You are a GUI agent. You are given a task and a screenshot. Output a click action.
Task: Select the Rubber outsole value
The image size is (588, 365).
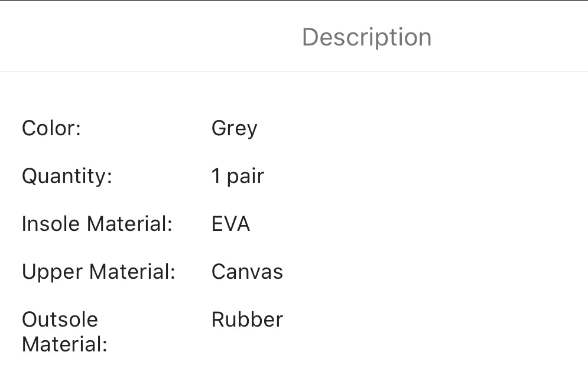(x=247, y=320)
